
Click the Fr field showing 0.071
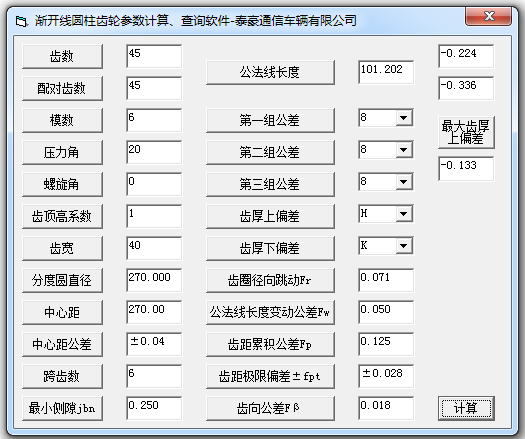pos(386,280)
